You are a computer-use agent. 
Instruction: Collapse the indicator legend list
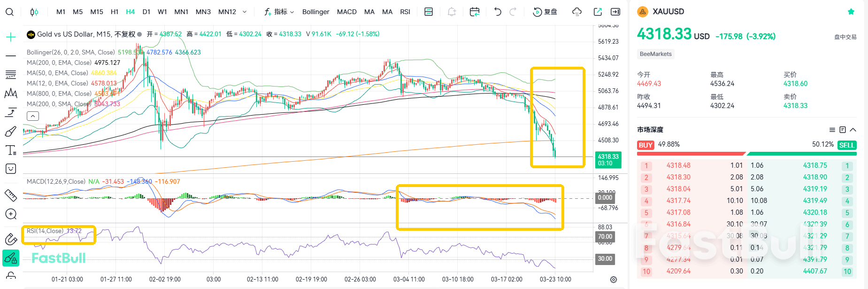(33, 116)
